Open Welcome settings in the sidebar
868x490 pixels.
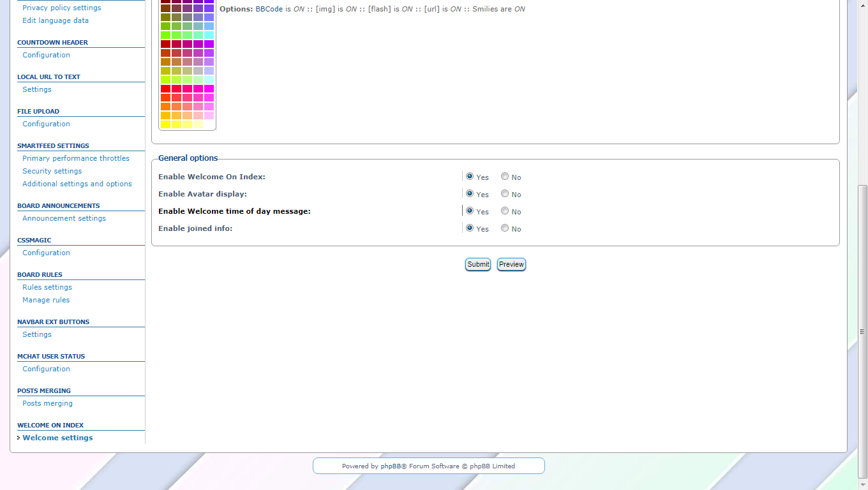[x=57, y=438]
